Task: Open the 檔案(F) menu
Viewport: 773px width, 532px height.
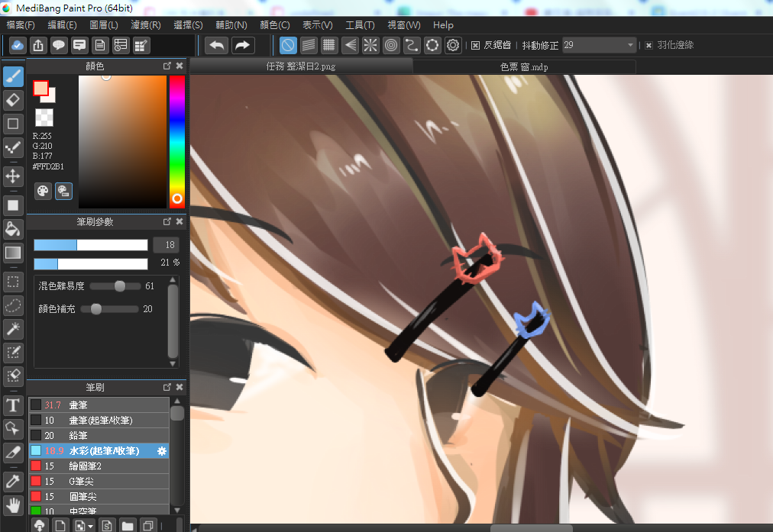Action: (21, 25)
